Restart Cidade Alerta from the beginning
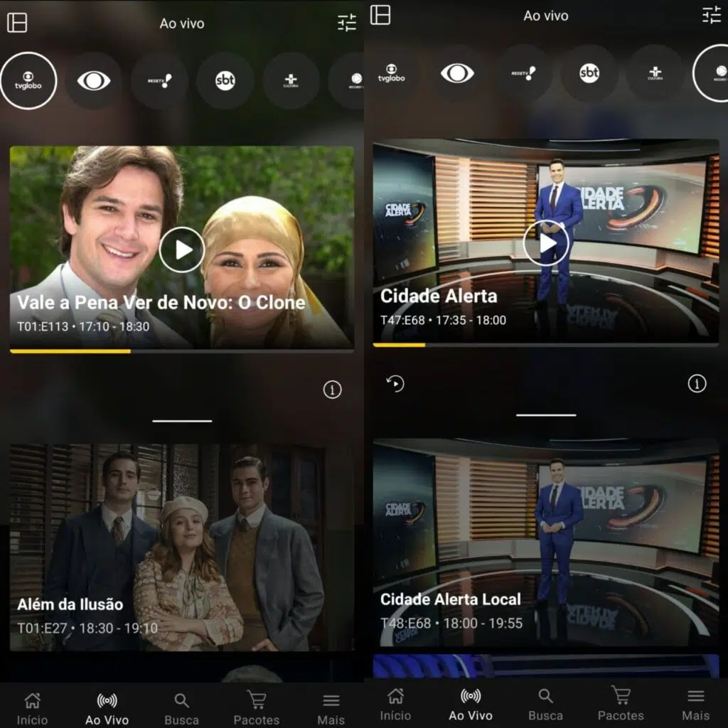 [x=395, y=382]
